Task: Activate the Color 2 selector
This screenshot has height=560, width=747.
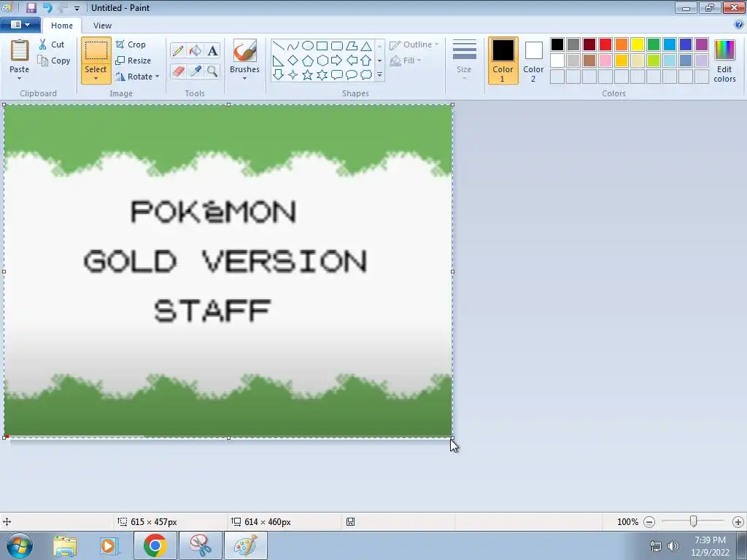Action: [533, 61]
